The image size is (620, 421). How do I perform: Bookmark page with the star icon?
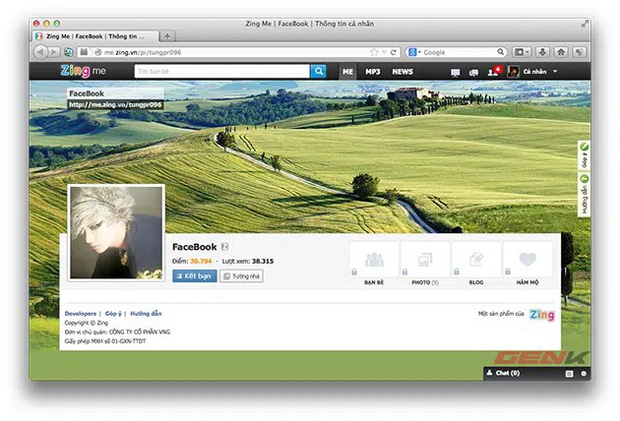point(374,51)
